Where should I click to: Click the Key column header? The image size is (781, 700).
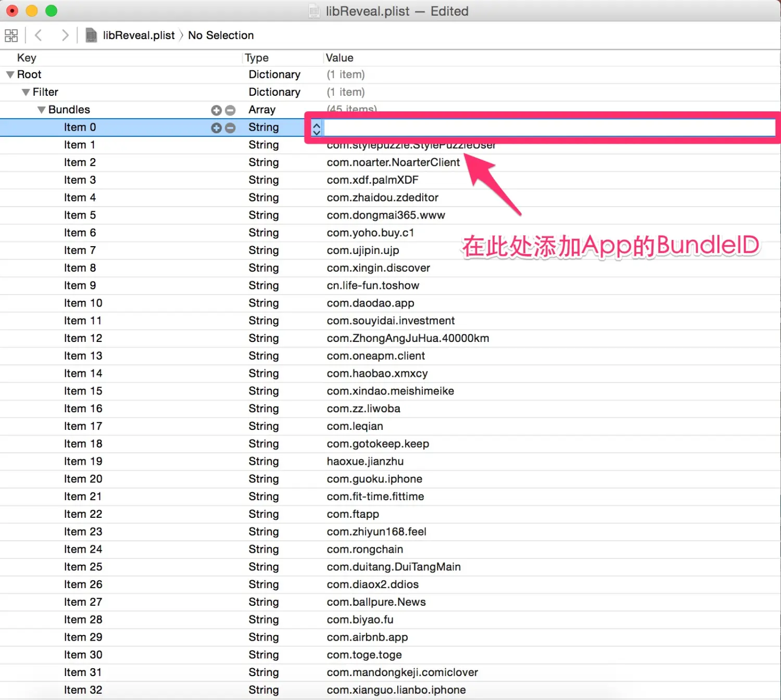[x=27, y=58]
